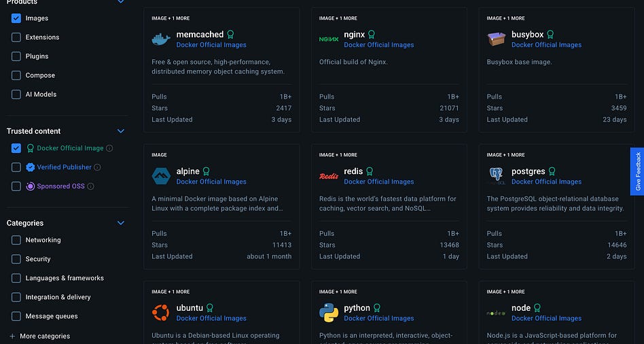Image resolution: width=644 pixels, height=344 pixels.
Task: Click the official badge next to postgres
Action: pyautogui.click(x=552, y=171)
